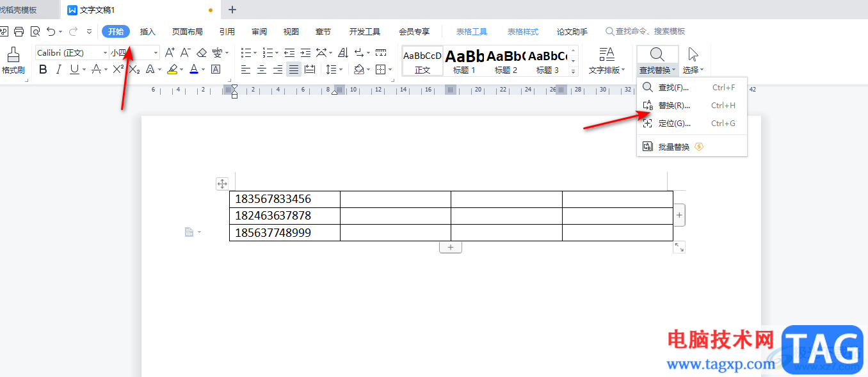The height and width of the screenshot is (377, 868).
Task: Toggle Subscript X₂ formatting
Action: (134, 69)
